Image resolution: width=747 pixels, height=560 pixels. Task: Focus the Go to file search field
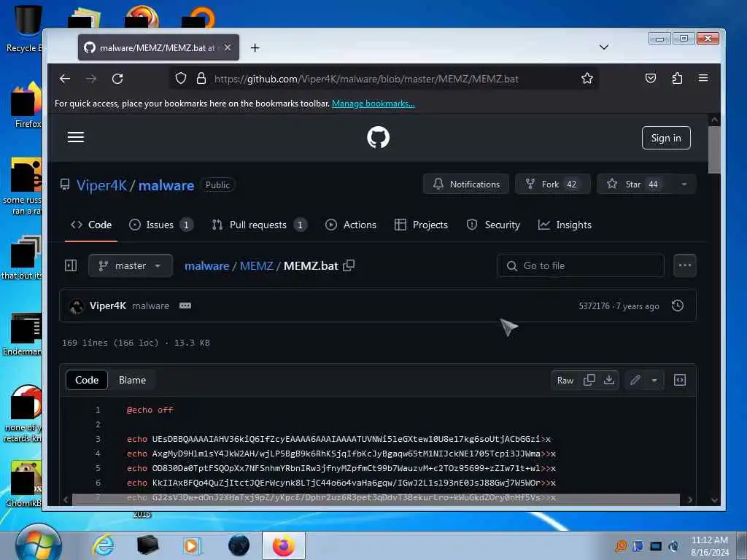point(580,265)
